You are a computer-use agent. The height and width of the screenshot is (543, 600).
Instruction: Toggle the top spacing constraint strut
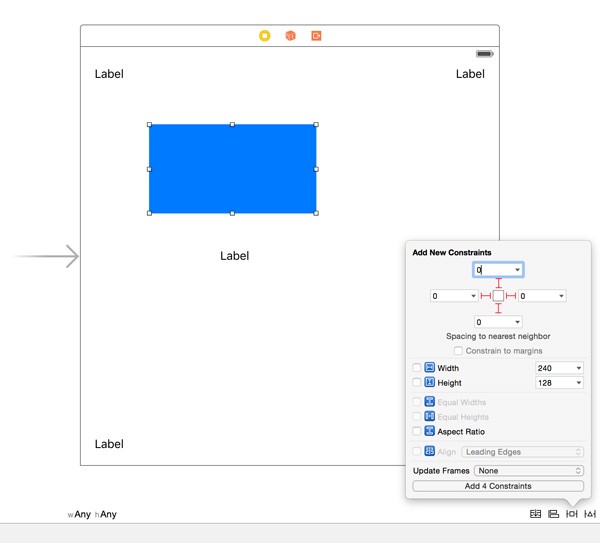[498, 283]
